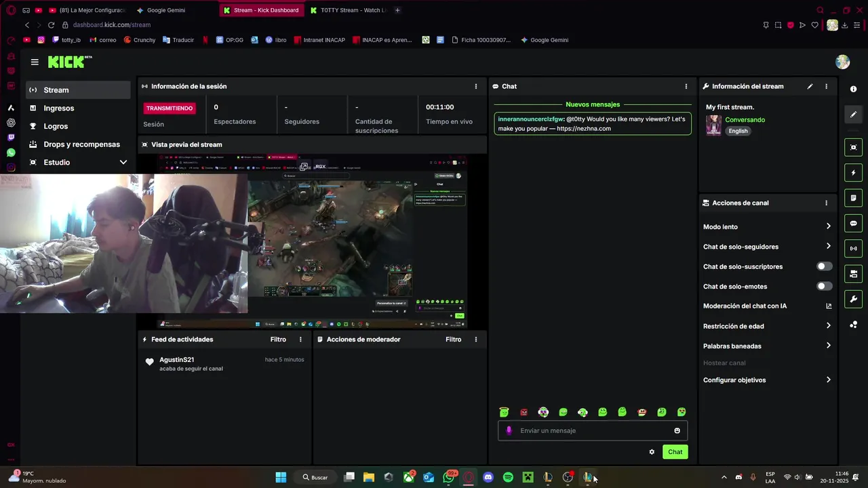Reload the page with browser refresh button

51,25
